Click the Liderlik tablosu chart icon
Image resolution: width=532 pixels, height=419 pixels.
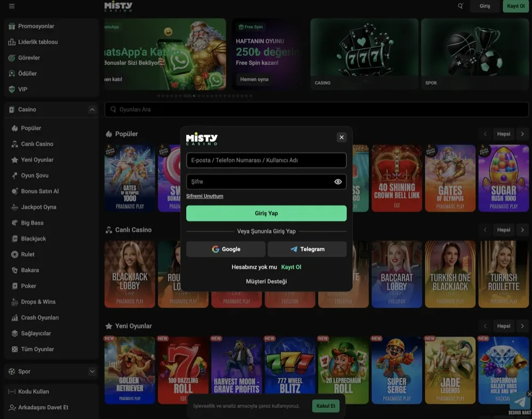click(x=12, y=42)
